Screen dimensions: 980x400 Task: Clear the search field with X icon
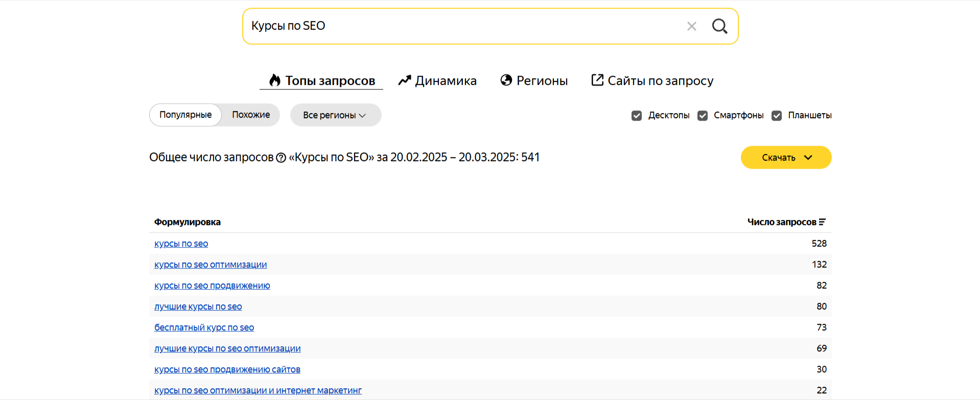691,27
